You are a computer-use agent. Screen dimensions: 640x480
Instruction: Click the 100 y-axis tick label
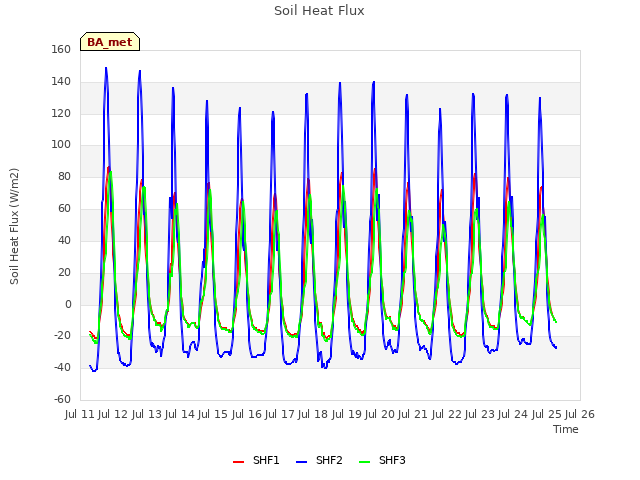[x=61, y=144]
